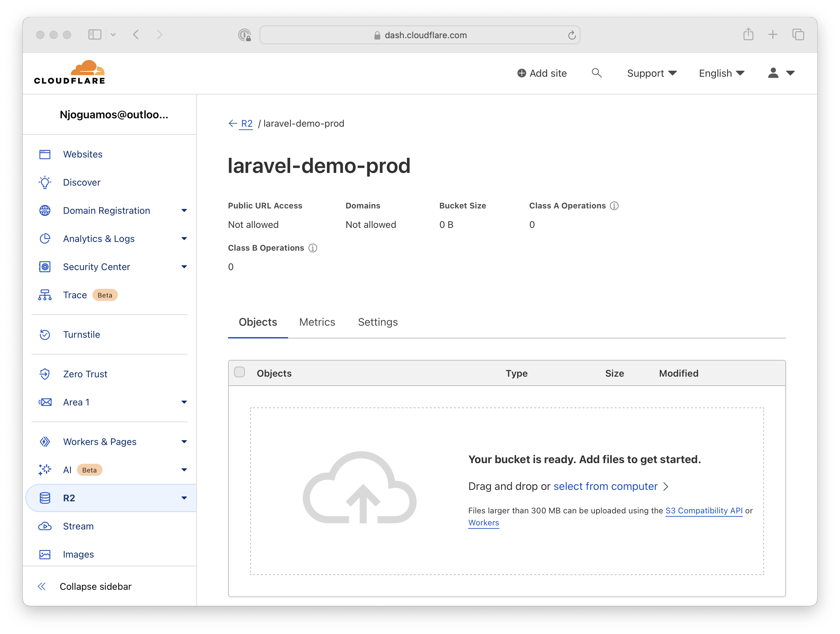This screenshot has width=840, height=634.
Task: Collapse the sidebar
Action: click(85, 586)
